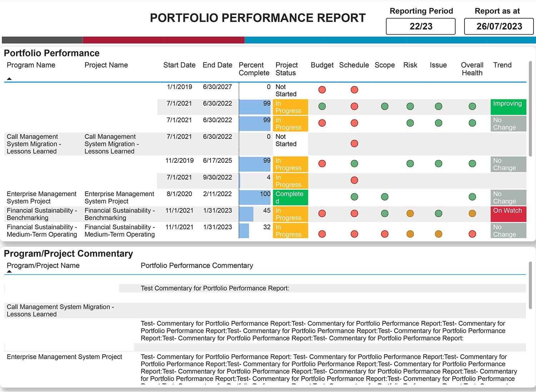
Task: Sort by End Date column header
Action: (x=217, y=65)
